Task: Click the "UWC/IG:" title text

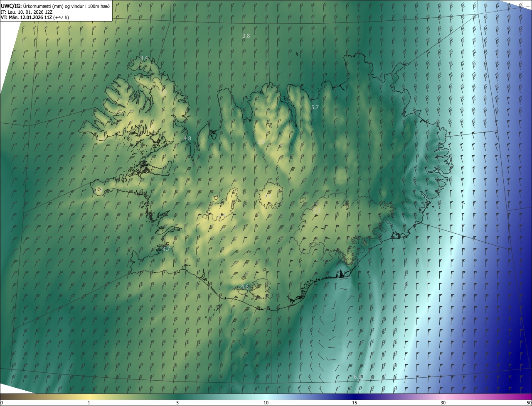Action: pos(11,5)
